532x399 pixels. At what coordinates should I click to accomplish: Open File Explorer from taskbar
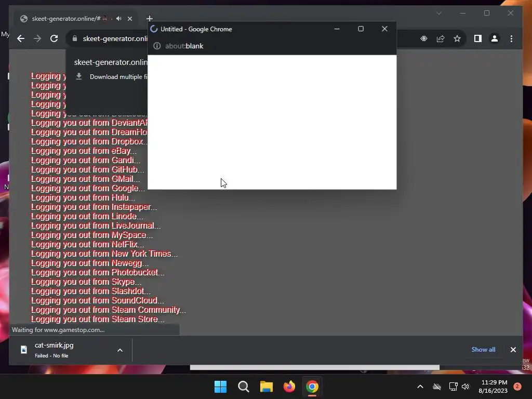pos(267,387)
